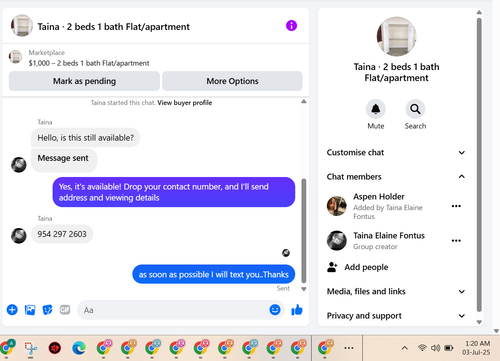Click Taina's avatar beside the phone number message
The width and height of the screenshot is (500, 361).
click(x=19, y=235)
